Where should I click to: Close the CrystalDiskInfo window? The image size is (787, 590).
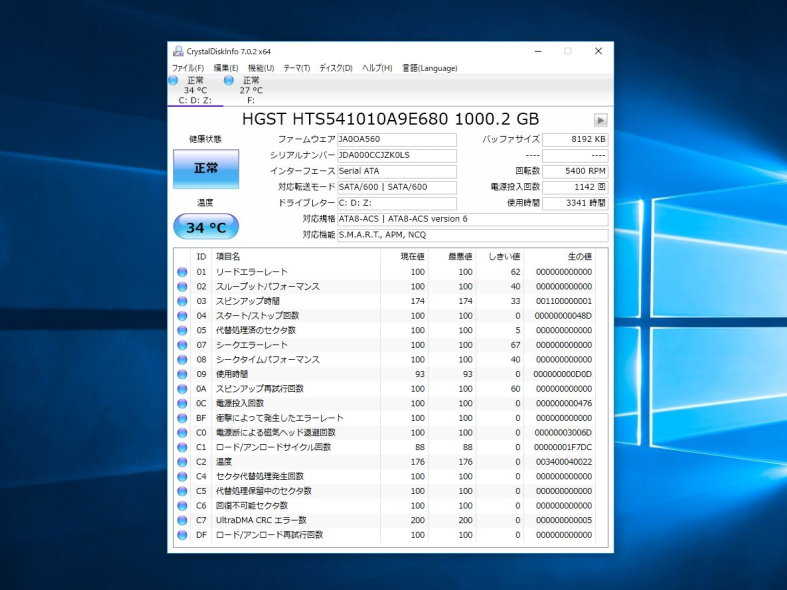click(598, 51)
